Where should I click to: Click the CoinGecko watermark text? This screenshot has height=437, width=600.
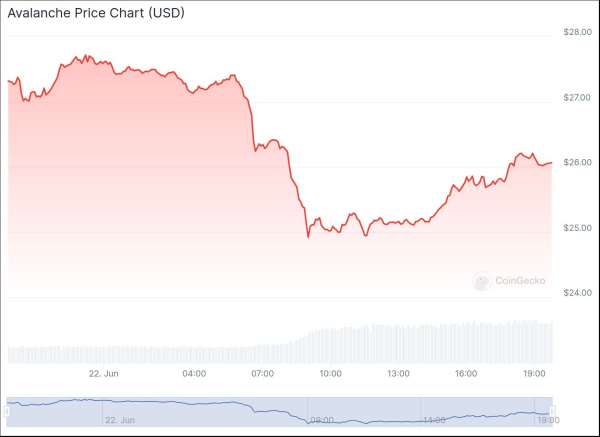pos(520,282)
